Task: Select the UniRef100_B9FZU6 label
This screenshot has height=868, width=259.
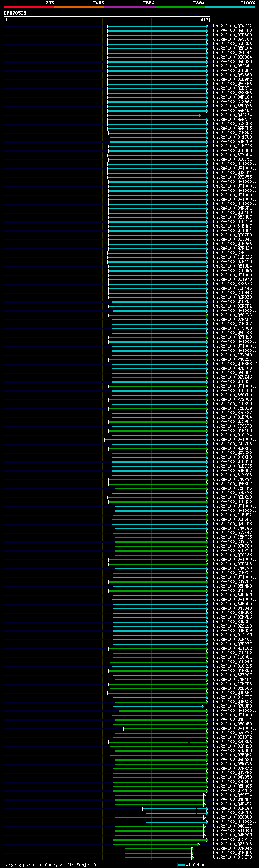Action: pyautogui.click(x=232, y=813)
